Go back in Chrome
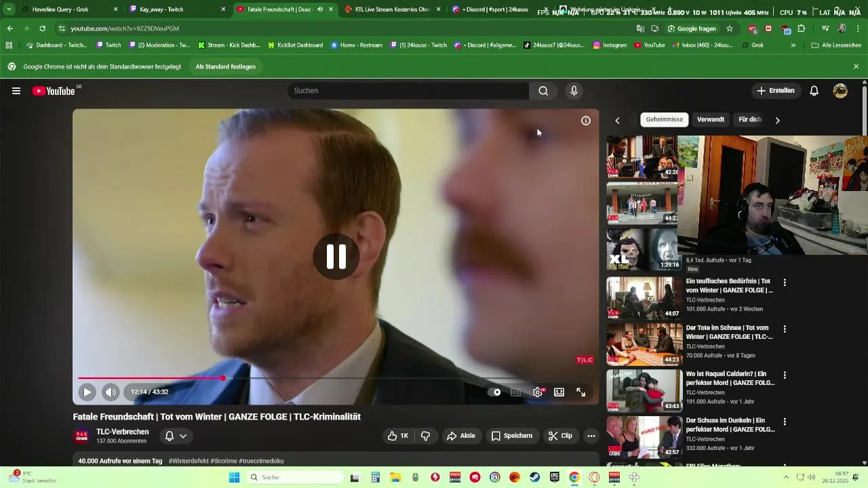 [9, 28]
